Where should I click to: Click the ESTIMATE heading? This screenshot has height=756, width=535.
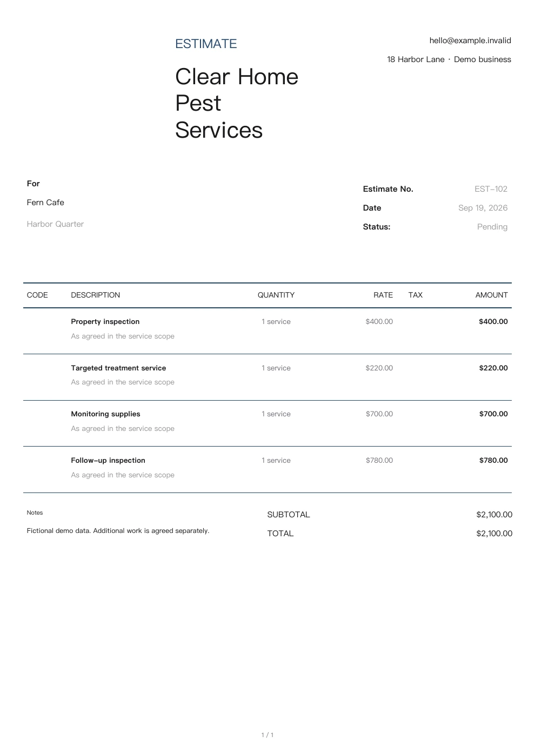(206, 44)
